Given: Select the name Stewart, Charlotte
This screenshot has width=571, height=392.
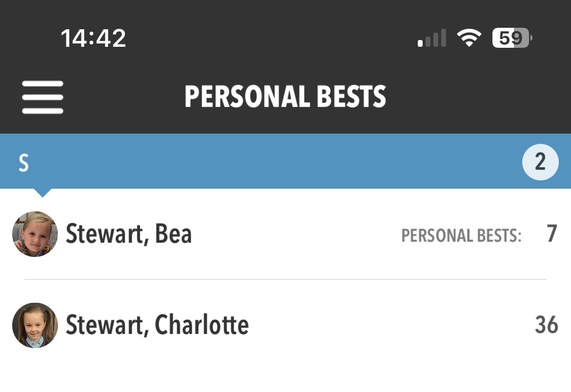Looking at the screenshot, I should (x=157, y=325).
